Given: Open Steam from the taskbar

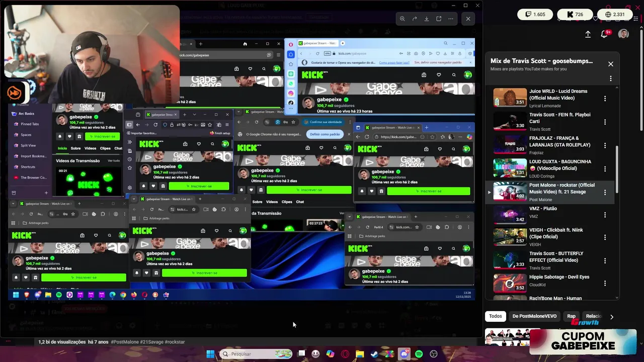Looking at the screenshot, I should 375,354.
